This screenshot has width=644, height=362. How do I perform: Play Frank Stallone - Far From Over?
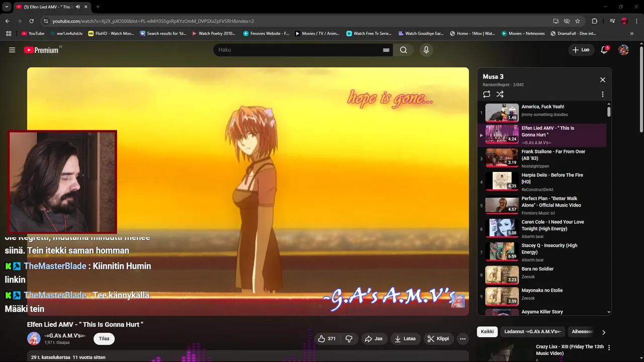[x=542, y=159]
